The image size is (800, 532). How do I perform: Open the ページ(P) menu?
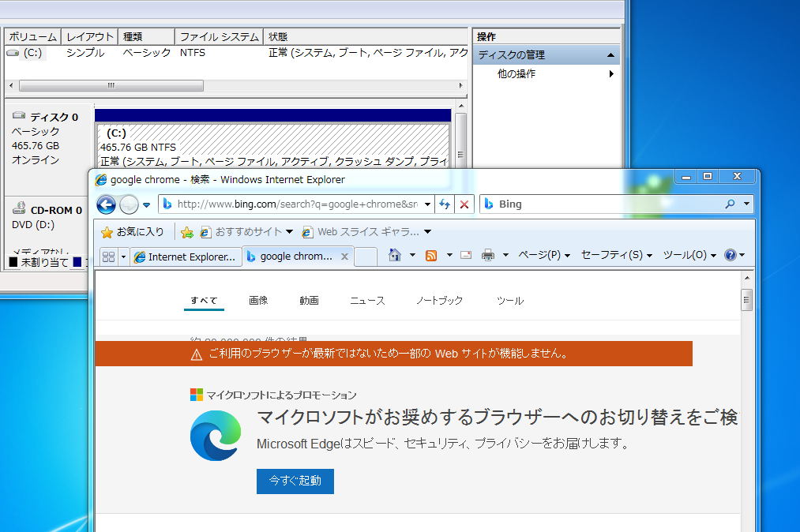[544, 255]
